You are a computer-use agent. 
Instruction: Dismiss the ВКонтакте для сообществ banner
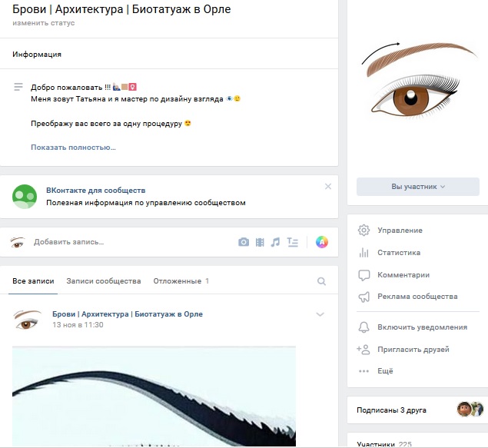328,187
